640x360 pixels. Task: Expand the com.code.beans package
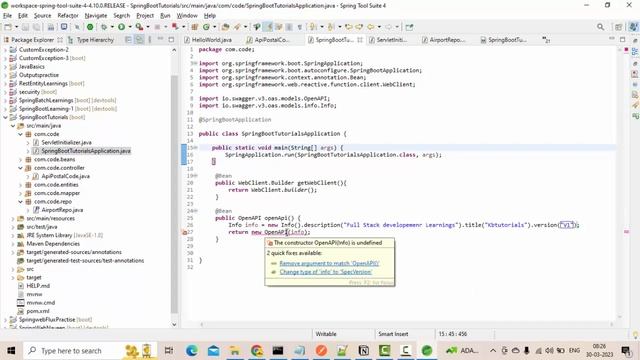[x=20, y=160]
